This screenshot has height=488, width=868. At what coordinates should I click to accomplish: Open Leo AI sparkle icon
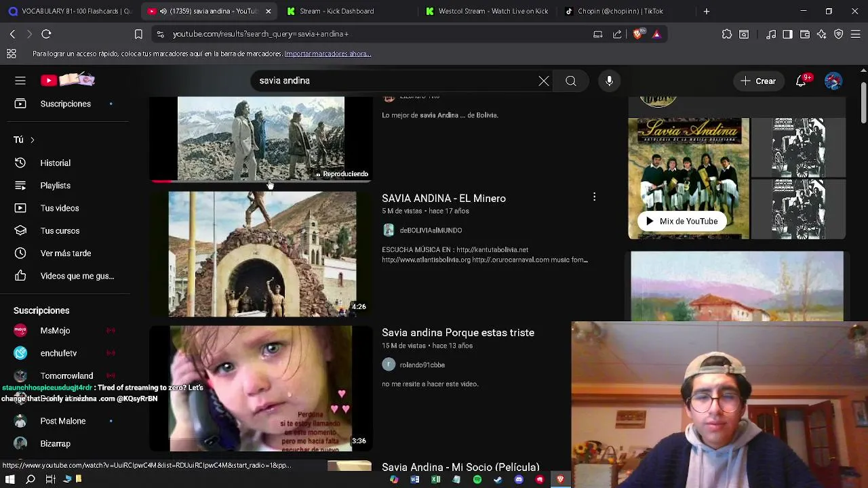pos(821,34)
